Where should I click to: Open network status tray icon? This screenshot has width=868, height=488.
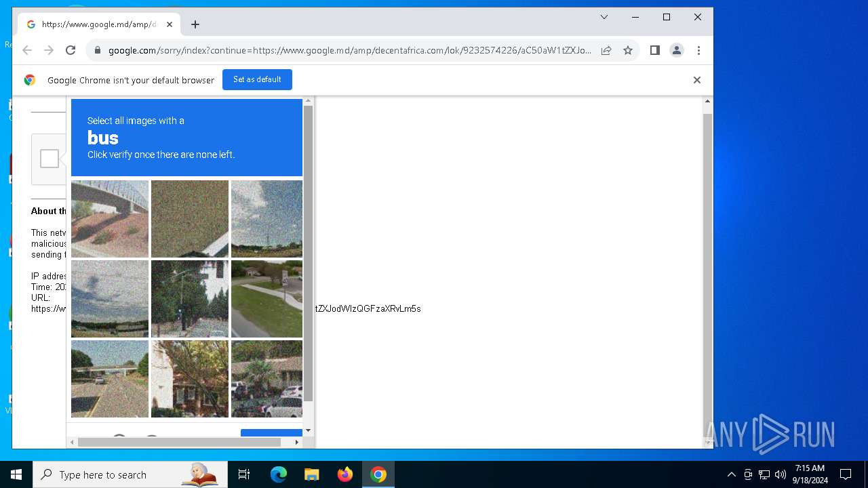click(x=764, y=474)
